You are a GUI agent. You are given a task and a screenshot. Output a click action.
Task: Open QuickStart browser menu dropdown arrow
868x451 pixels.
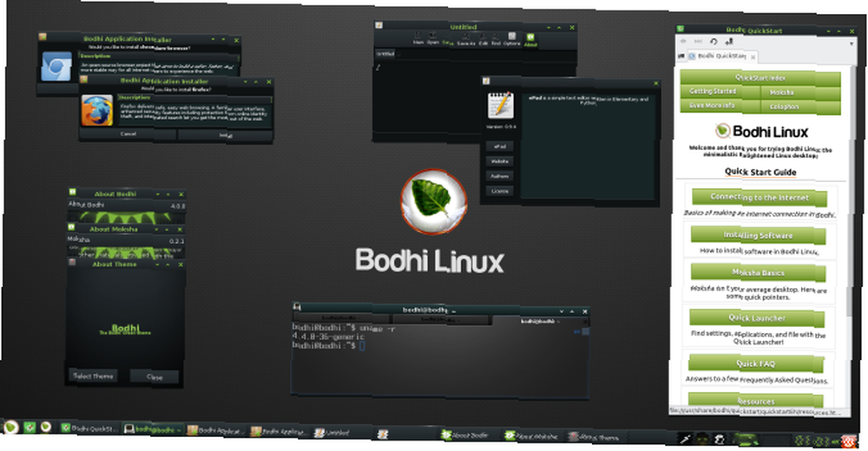852,43
